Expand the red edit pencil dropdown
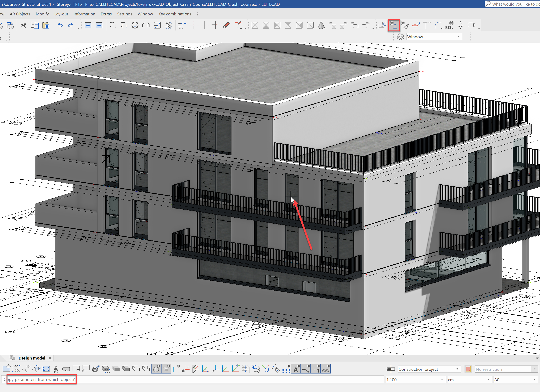 coord(241,28)
